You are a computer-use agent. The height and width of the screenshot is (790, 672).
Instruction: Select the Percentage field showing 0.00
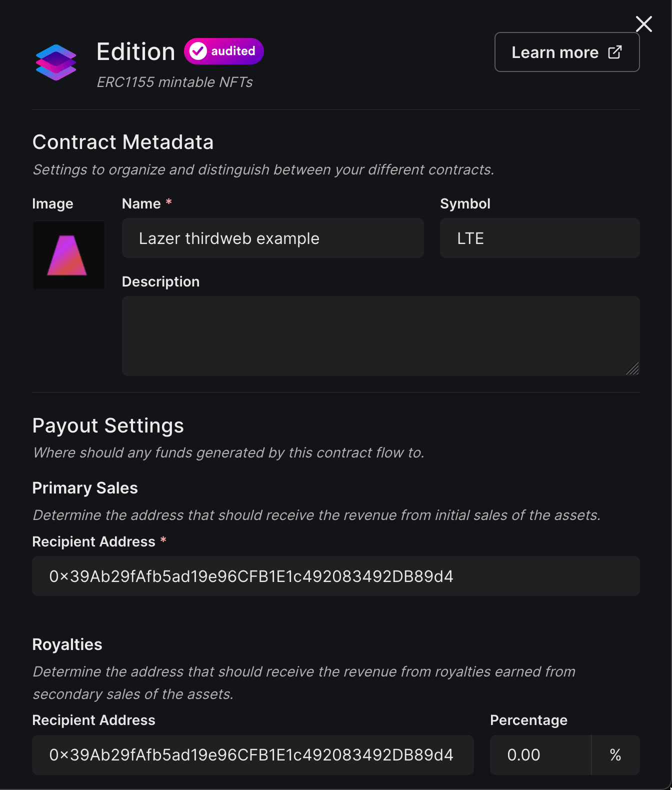(x=540, y=755)
